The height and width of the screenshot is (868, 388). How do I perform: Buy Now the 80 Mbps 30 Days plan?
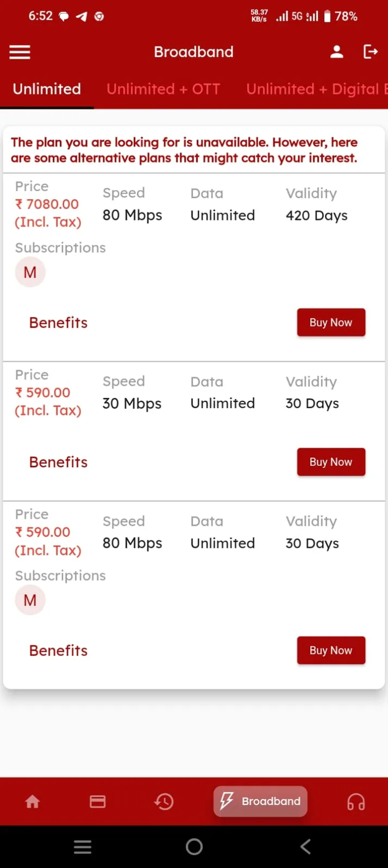pyautogui.click(x=331, y=650)
